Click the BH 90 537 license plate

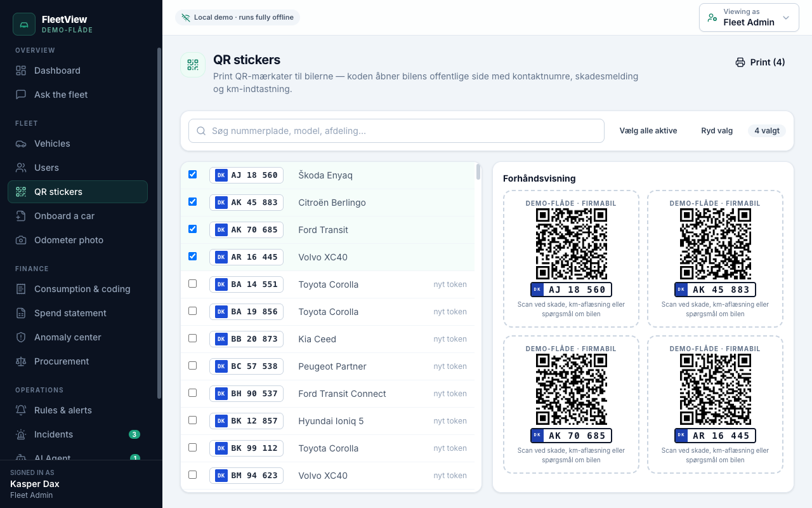click(246, 394)
